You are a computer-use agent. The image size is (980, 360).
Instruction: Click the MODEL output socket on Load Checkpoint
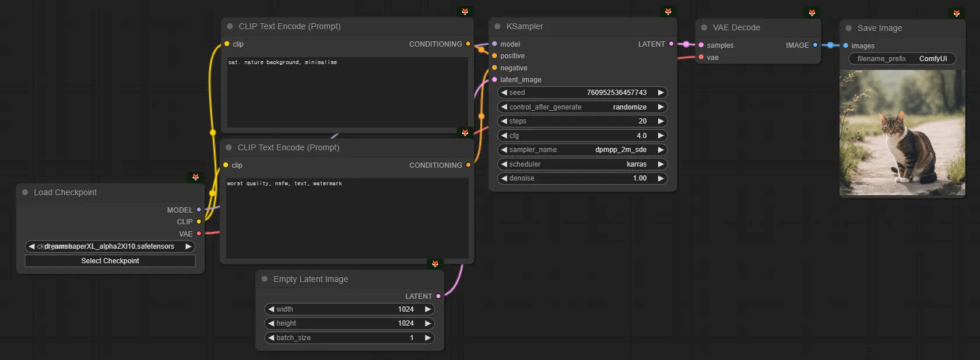coord(199,210)
